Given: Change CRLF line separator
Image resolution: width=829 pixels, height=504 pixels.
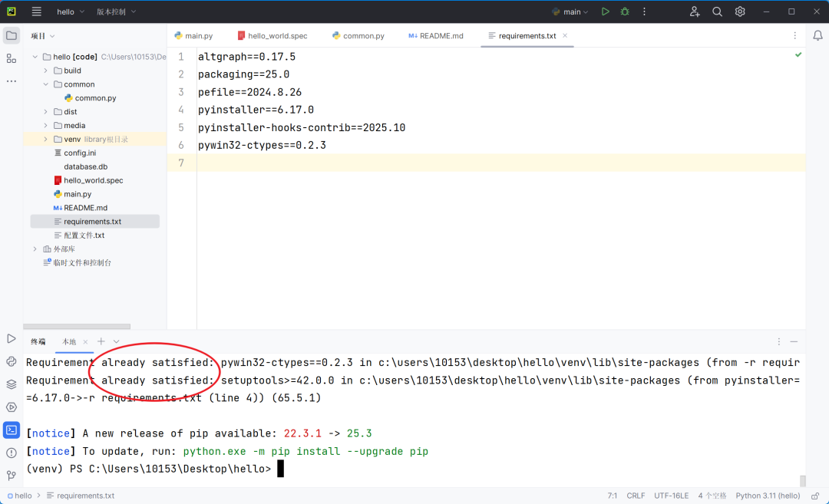Looking at the screenshot, I should (636, 496).
